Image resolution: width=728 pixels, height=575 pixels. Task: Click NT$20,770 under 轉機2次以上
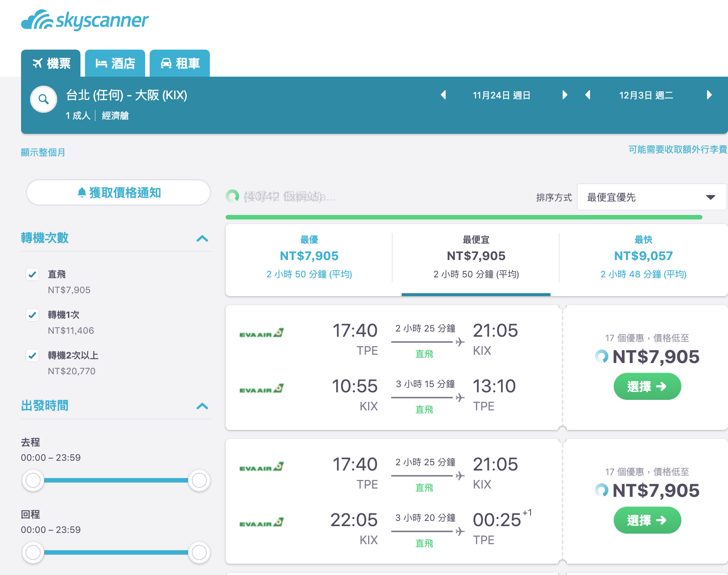tap(71, 371)
